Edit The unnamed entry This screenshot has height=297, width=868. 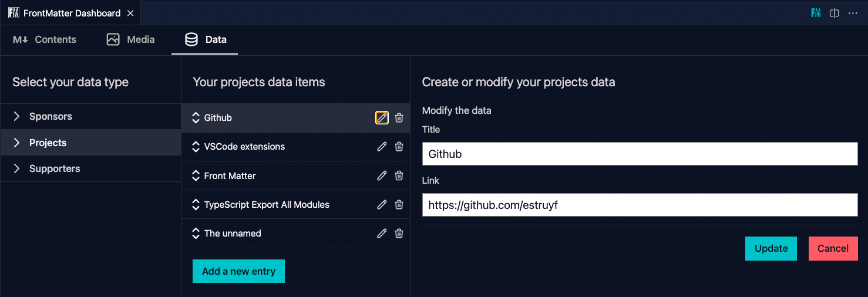[x=382, y=233]
